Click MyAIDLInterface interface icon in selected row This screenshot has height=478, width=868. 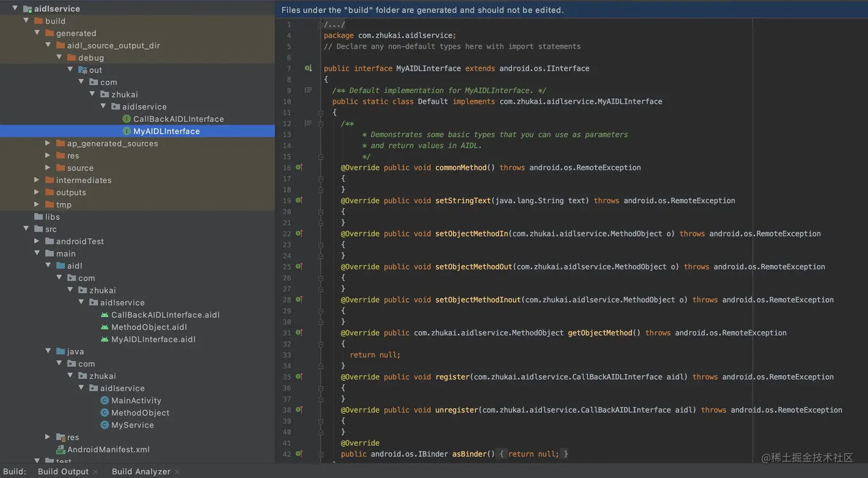[127, 131]
